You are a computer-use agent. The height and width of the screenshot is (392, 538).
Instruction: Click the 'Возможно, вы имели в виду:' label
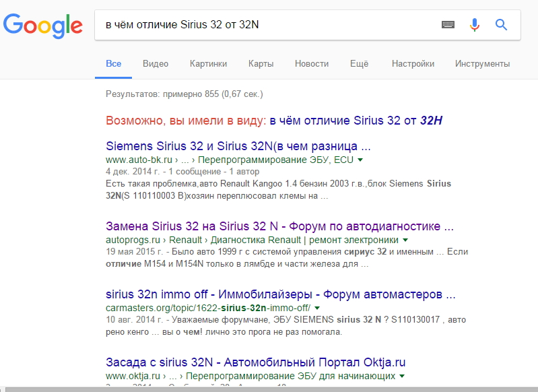coord(186,121)
